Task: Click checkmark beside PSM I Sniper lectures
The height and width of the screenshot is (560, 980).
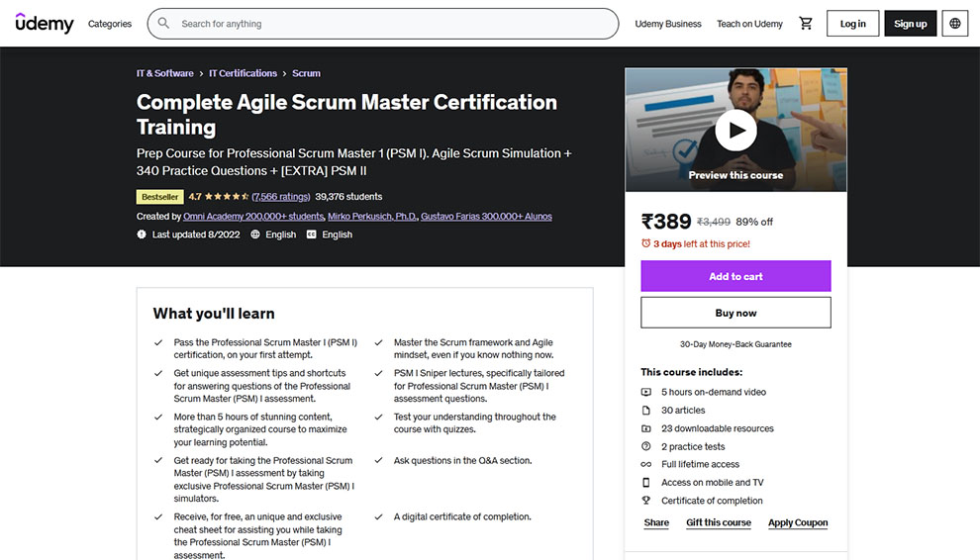Action: pyautogui.click(x=379, y=373)
